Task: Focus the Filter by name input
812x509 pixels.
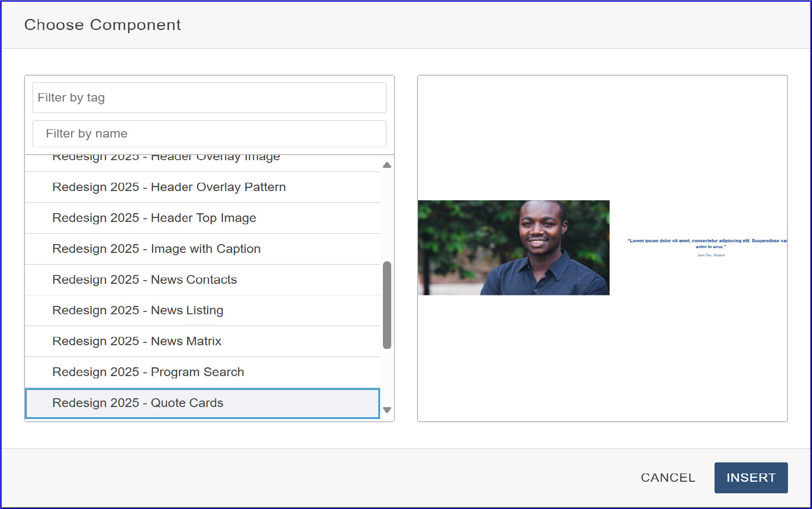Action: click(209, 134)
